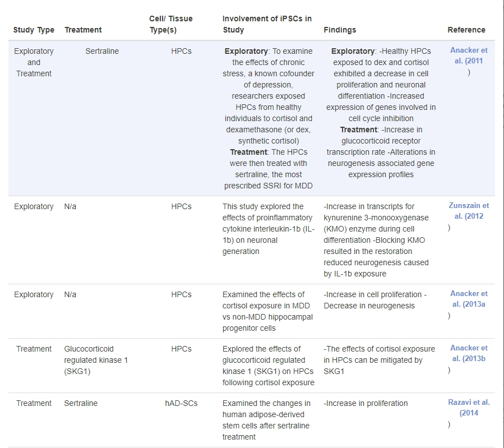
Task: Follow the Anacker et al. (2013a citation link
Action: 469,298
